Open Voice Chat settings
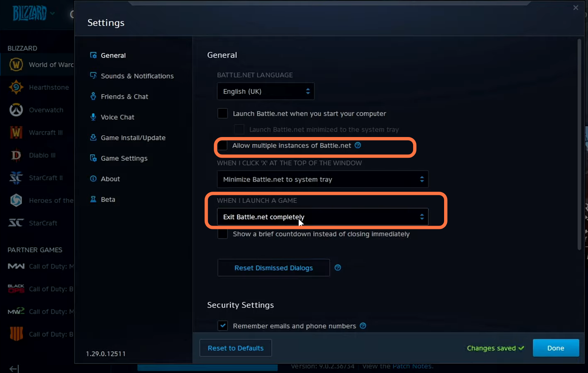Viewport: 588px width, 373px height. coord(112,117)
